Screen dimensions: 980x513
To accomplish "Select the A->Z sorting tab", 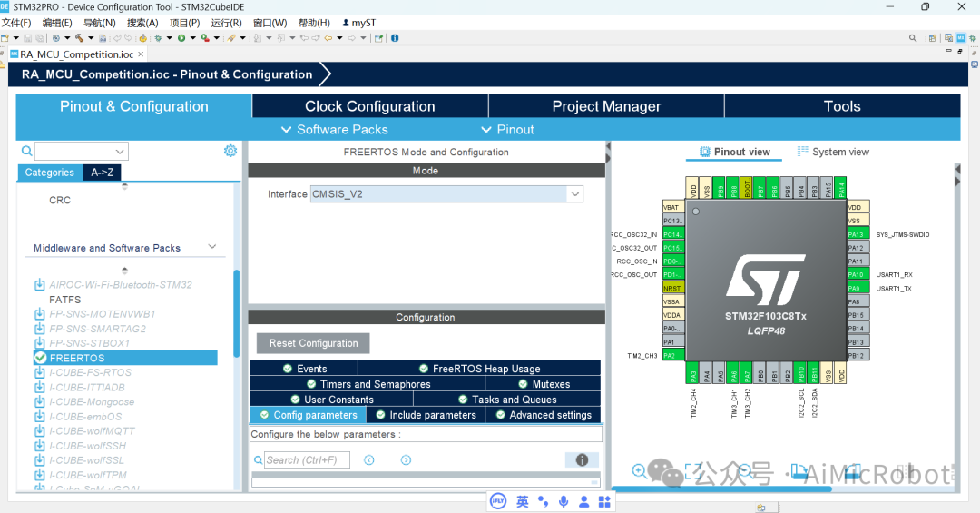I will (x=102, y=172).
